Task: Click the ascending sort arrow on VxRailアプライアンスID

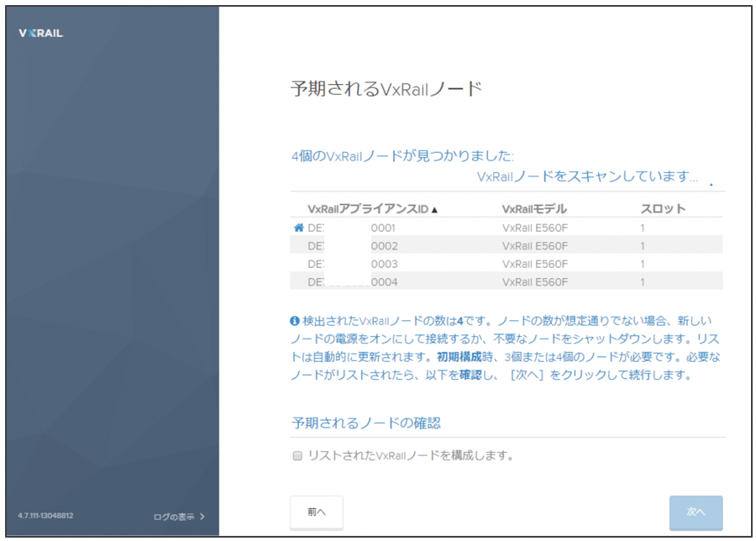Action: (x=434, y=210)
